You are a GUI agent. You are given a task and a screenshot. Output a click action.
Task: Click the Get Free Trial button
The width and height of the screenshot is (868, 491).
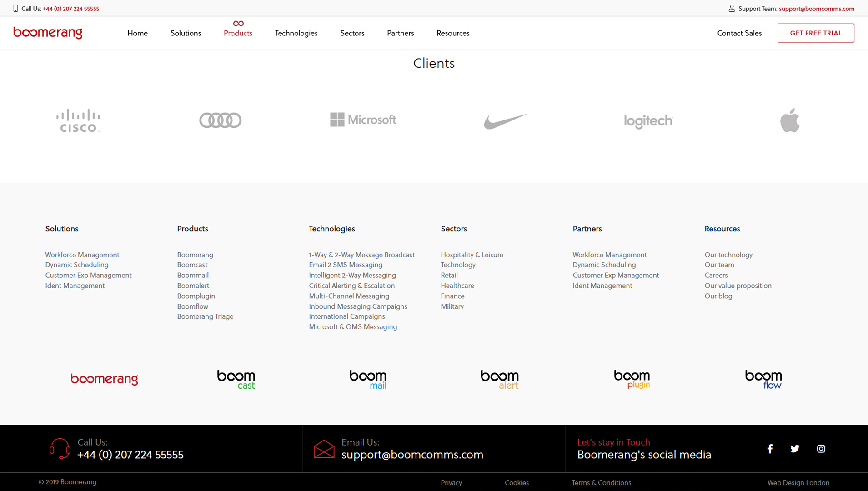point(816,33)
